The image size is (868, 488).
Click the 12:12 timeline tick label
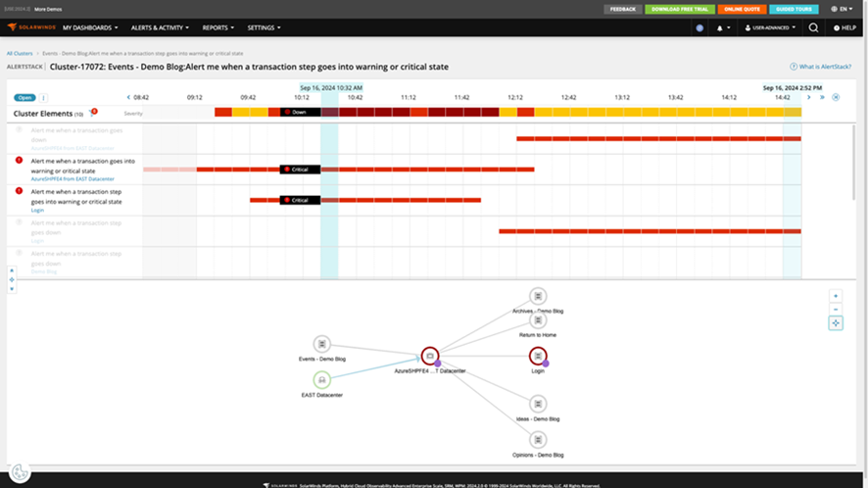coord(514,97)
